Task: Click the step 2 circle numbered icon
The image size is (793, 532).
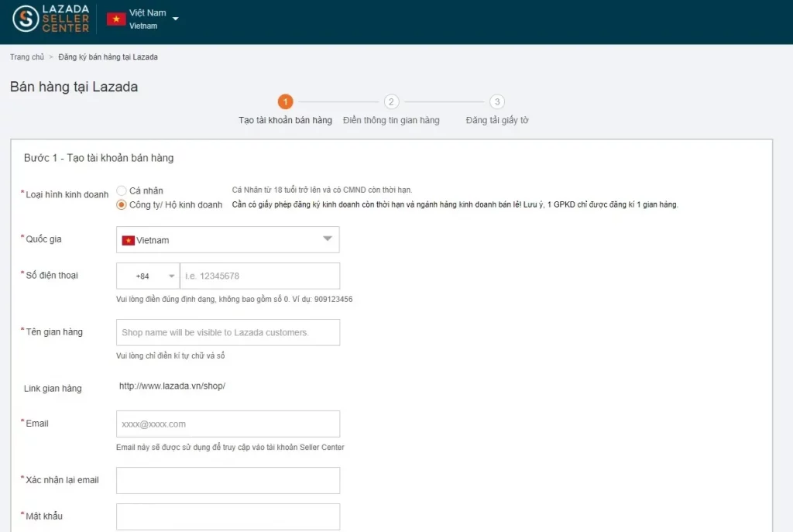Action: [391, 101]
